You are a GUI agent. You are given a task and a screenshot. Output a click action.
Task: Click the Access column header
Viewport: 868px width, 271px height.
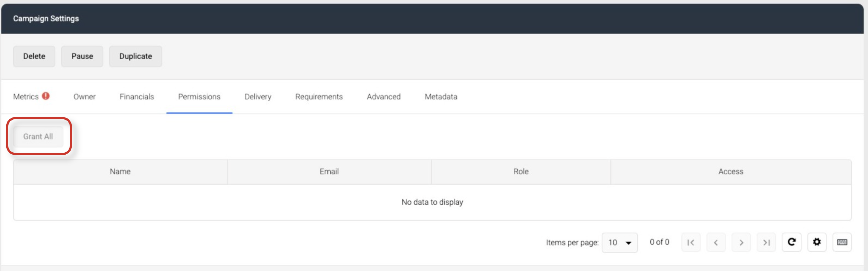(731, 172)
